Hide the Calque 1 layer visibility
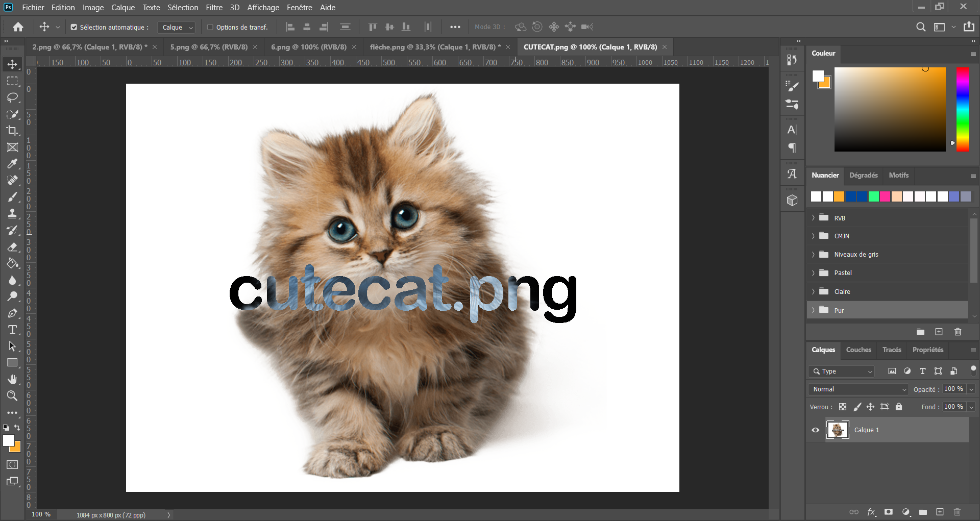Image resolution: width=980 pixels, height=521 pixels. tap(816, 430)
